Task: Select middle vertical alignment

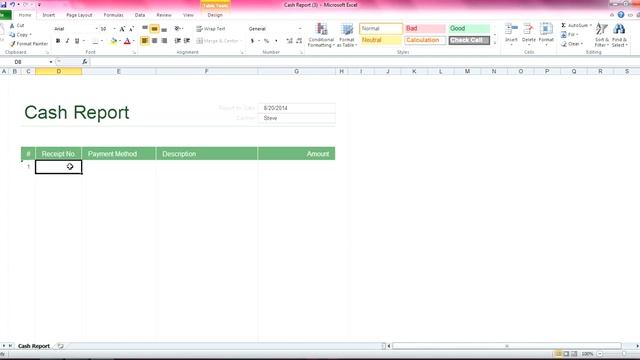Action: point(154,29)
